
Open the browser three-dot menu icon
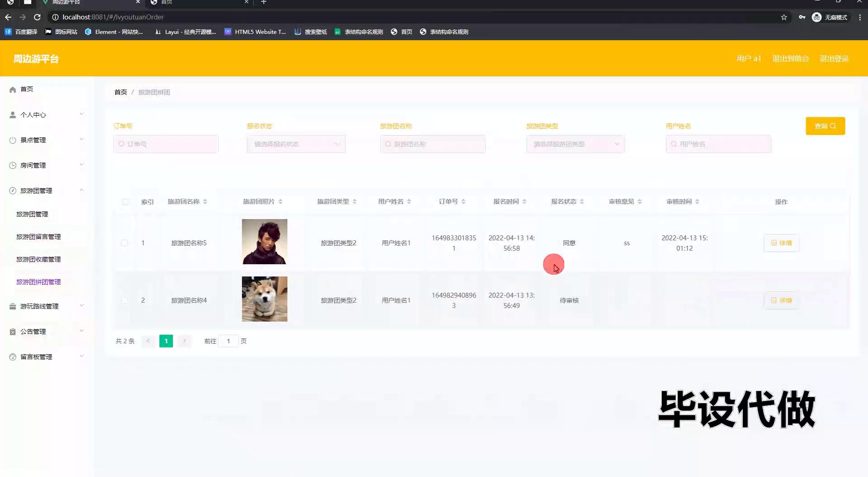[x=860, y=17]
